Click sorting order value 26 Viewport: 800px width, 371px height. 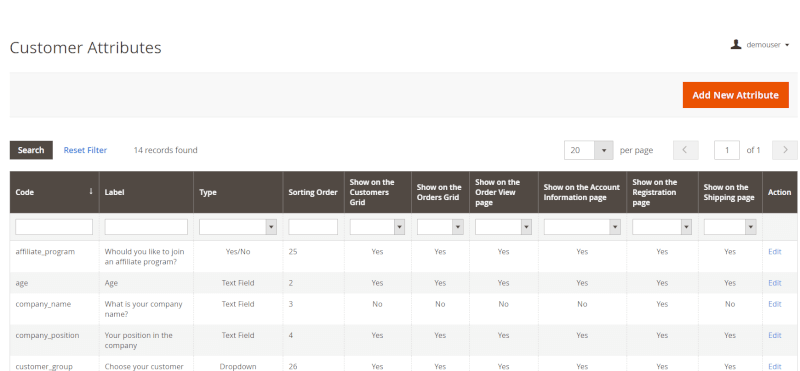[293, 366]
